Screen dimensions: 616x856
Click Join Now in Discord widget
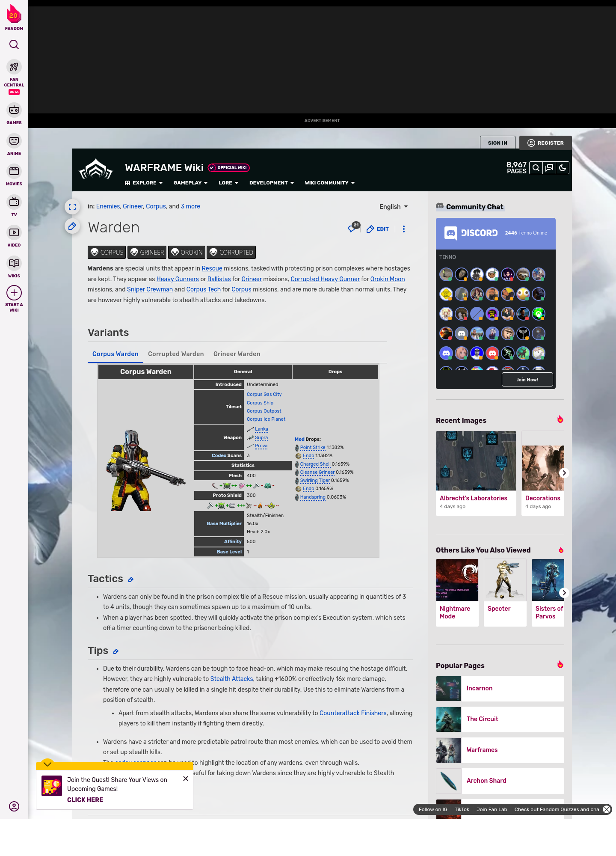(x=527, y=380)
